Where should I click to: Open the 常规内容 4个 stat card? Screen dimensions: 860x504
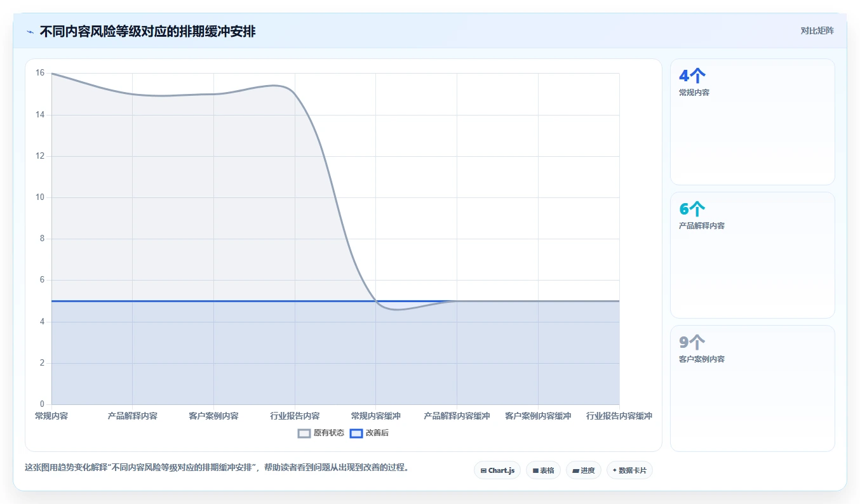(752, 122)
